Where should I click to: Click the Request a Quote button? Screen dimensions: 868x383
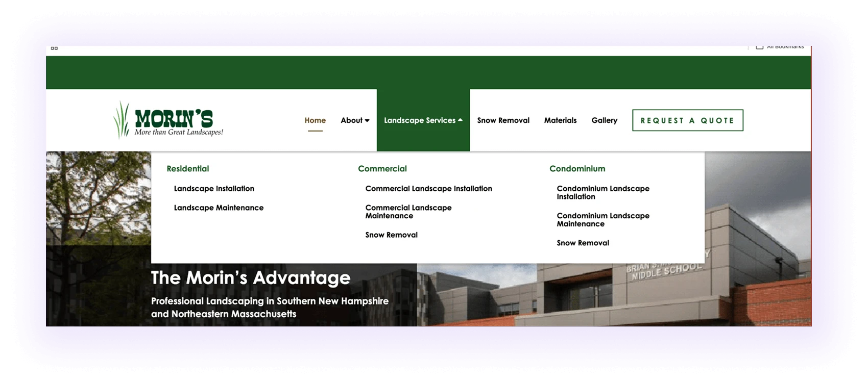688,120
